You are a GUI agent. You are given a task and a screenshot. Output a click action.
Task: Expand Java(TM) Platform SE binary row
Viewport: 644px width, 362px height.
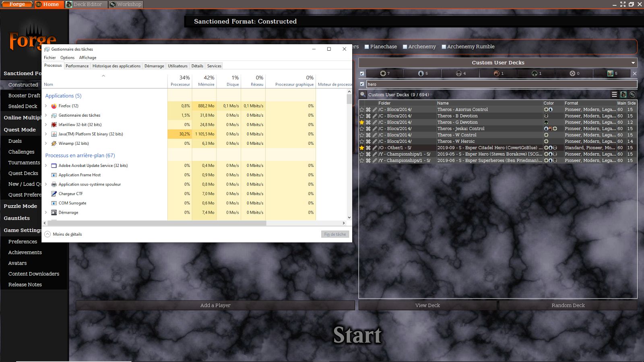[x=46, y=134]
